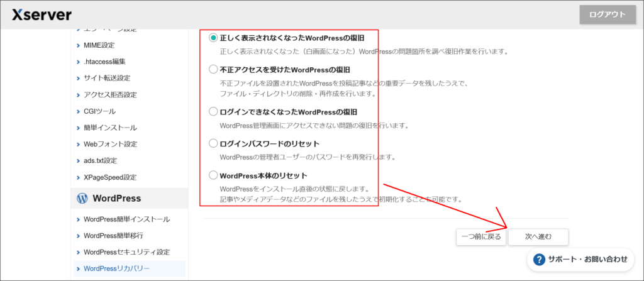Open .htaccess編集 in the sidebar
Image resolution: width=644 pixels, height=281 pixels.
tap(104, 62)
